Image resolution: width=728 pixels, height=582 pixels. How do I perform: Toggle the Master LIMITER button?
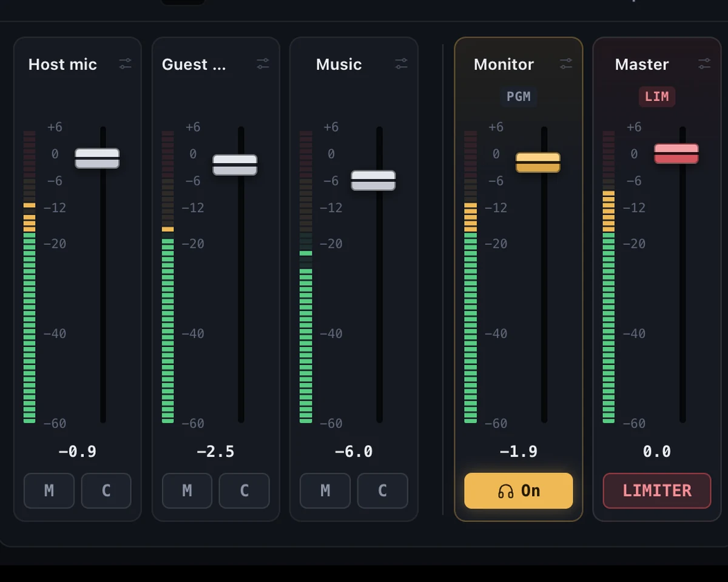[x=657, y=490]
